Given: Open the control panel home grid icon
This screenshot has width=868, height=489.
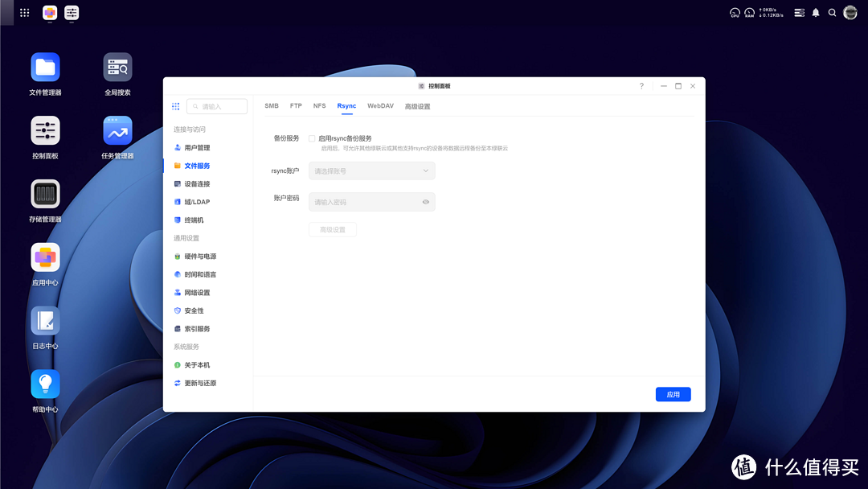Looking at the screenshot, I should pos(175,106).
